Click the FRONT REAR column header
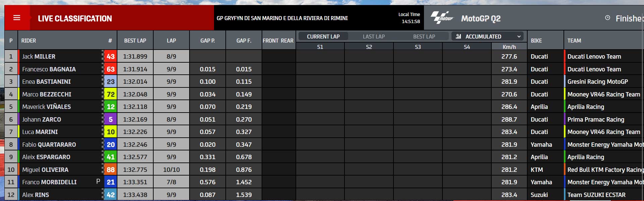The height and width of the screenshot is (201, 644). [278, 41]
